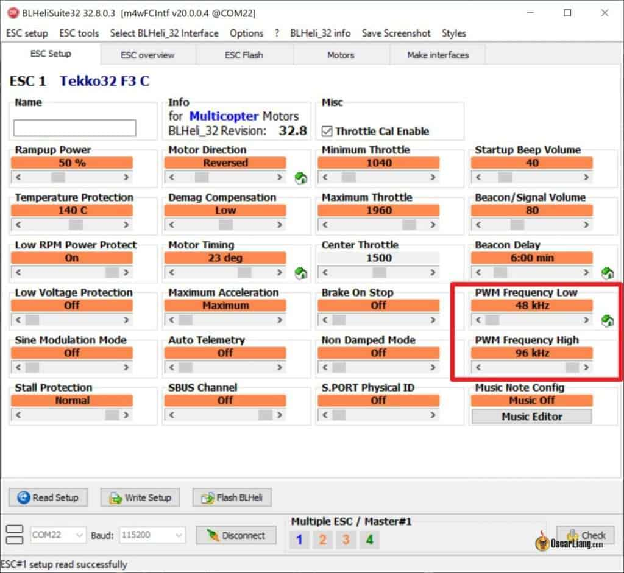Increase S.PORT Physical ID right arrow

433,415
